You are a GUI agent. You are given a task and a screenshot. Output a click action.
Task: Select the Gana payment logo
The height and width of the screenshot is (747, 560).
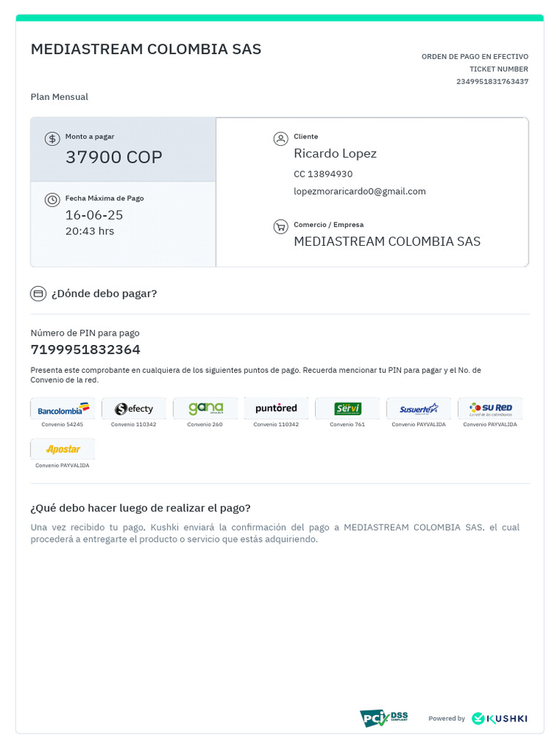click(205, 409)
